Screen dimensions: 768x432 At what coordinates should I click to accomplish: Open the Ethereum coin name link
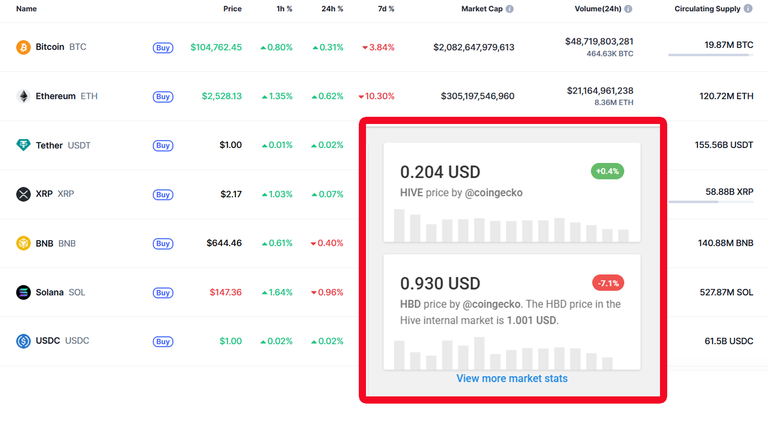[55, 96]
